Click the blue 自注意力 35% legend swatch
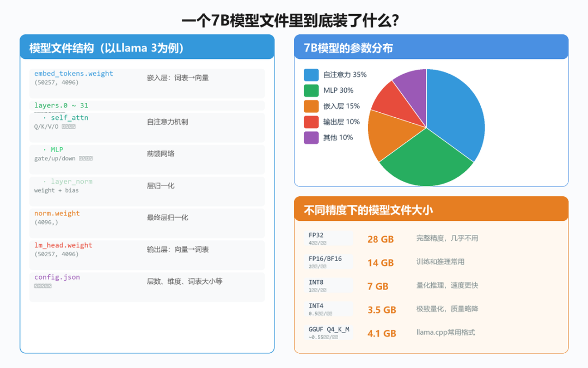 311,75
